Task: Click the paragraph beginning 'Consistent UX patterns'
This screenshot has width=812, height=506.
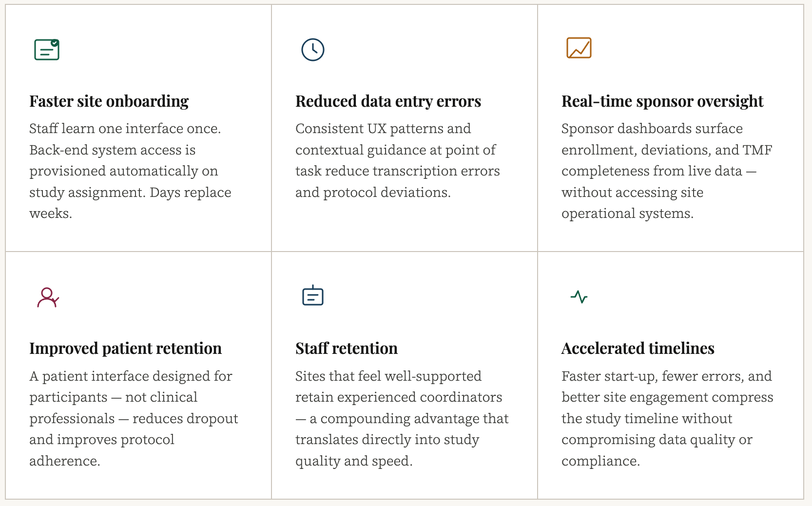Action: click(x=397, y=160)
